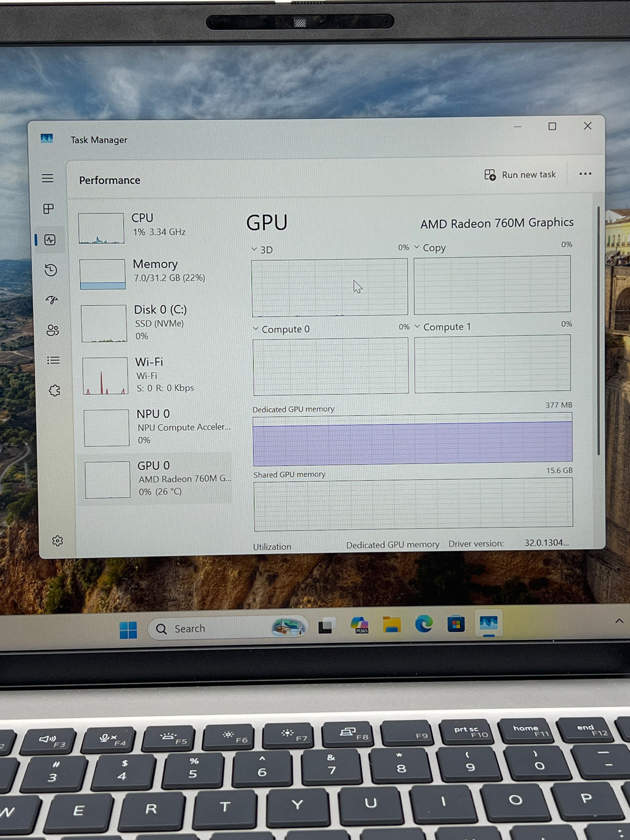
Task: Click the Performance page heading
Action: pyautogui.click(x=110, y=180)
